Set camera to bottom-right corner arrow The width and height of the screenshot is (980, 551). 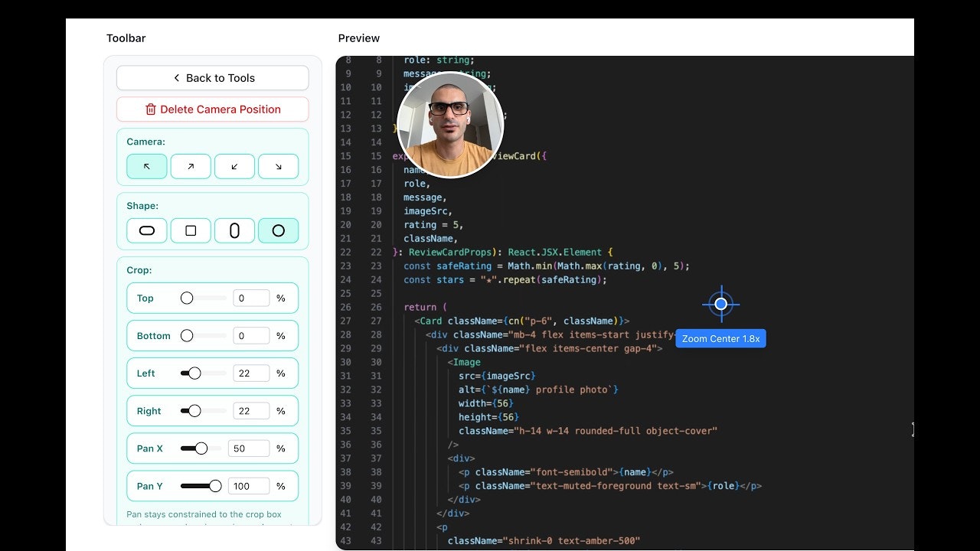pos(279,166)
